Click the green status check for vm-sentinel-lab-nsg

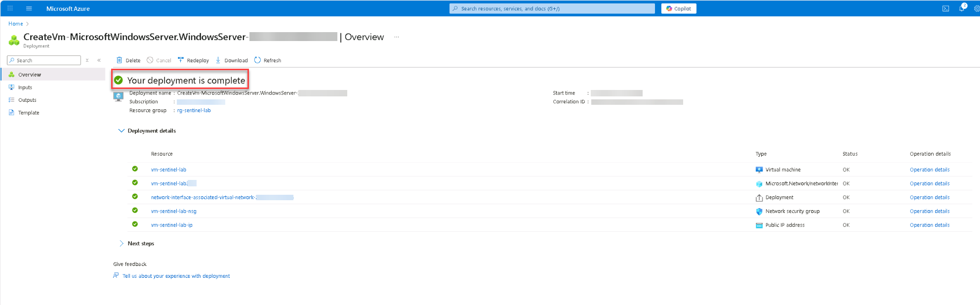point(135,211)
